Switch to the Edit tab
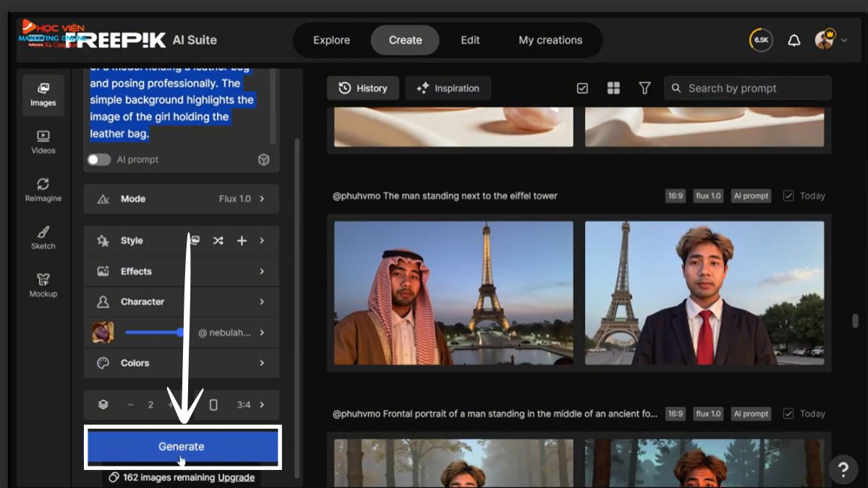This screenshot has width=868, height=488. pyautogui.click(x=470, y=40)
